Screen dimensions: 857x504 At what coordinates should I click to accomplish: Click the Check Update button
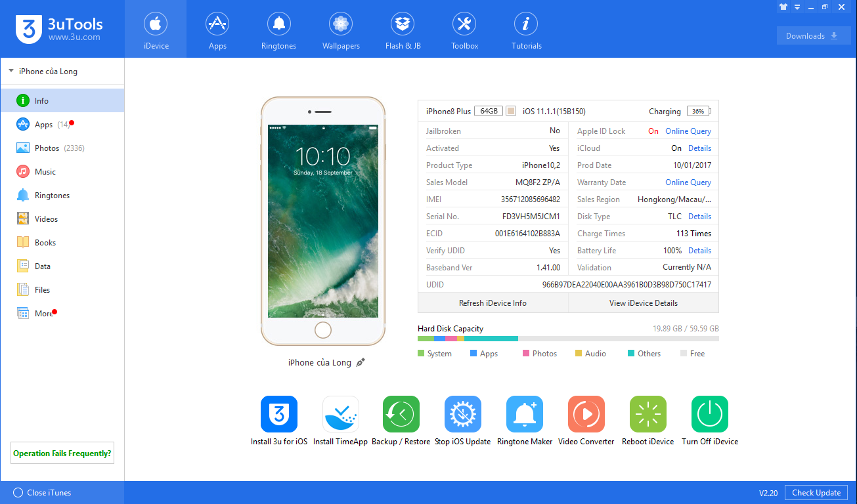click(816, 493)
